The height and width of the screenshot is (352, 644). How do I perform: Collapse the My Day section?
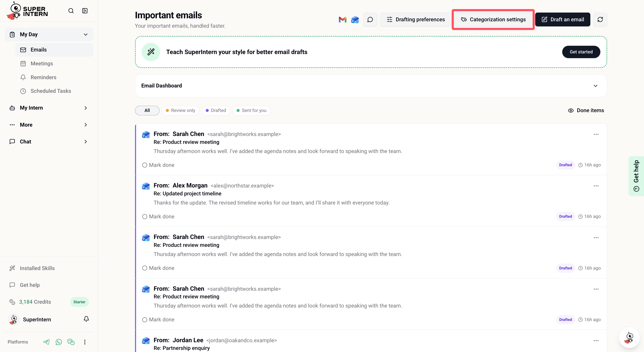click(49, 34)
